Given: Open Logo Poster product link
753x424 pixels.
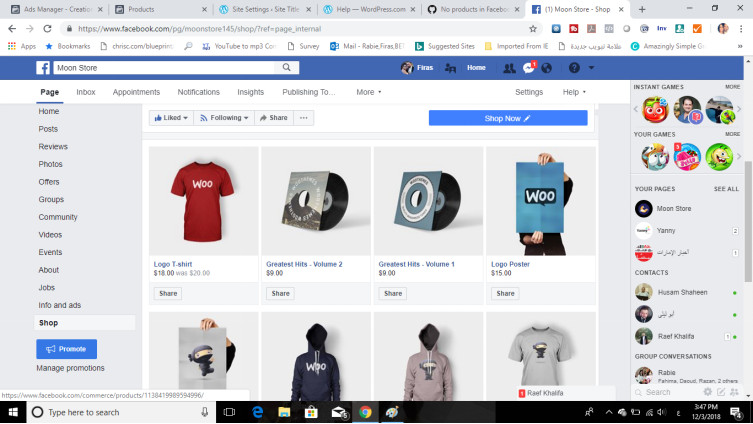Looking at the screenshot, I should coord(510,264).
